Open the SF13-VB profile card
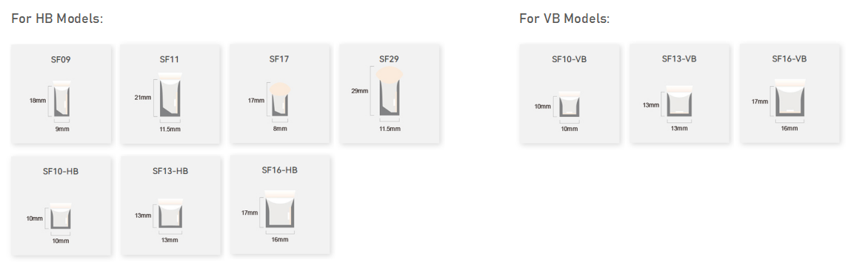This screenshot has height=274, width=868. [x=679, y=93]
